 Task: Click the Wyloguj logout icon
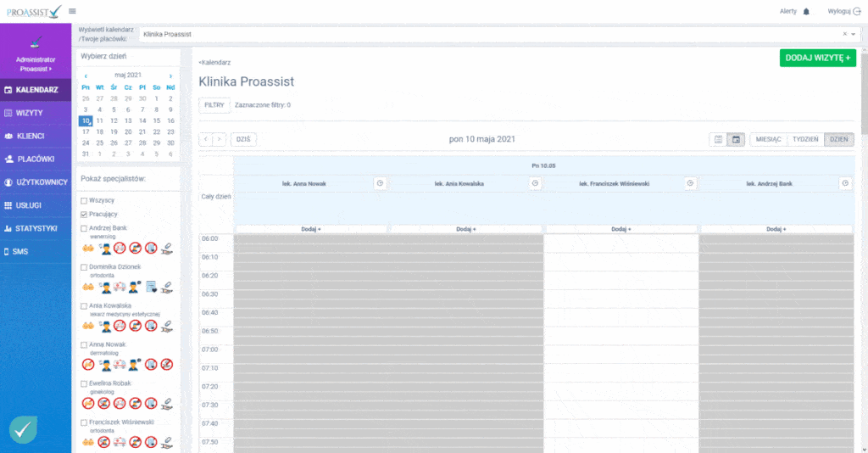857,11
